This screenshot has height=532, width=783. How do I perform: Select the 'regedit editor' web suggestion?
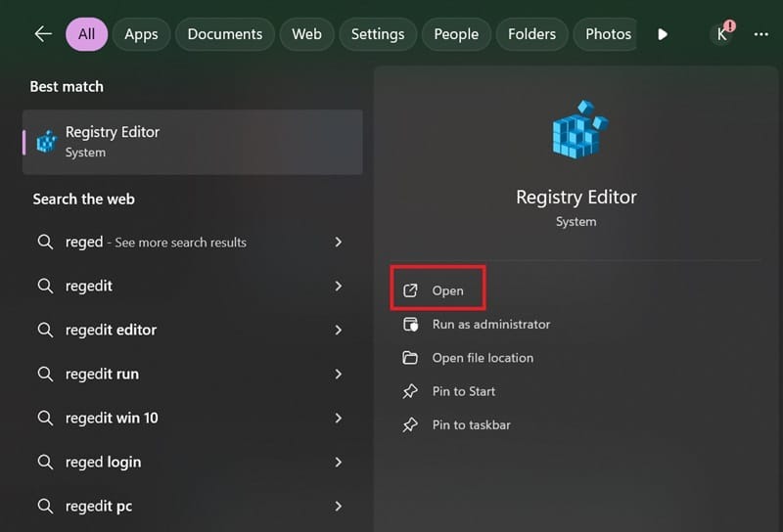pyautogui.click(x=193, y=330)
